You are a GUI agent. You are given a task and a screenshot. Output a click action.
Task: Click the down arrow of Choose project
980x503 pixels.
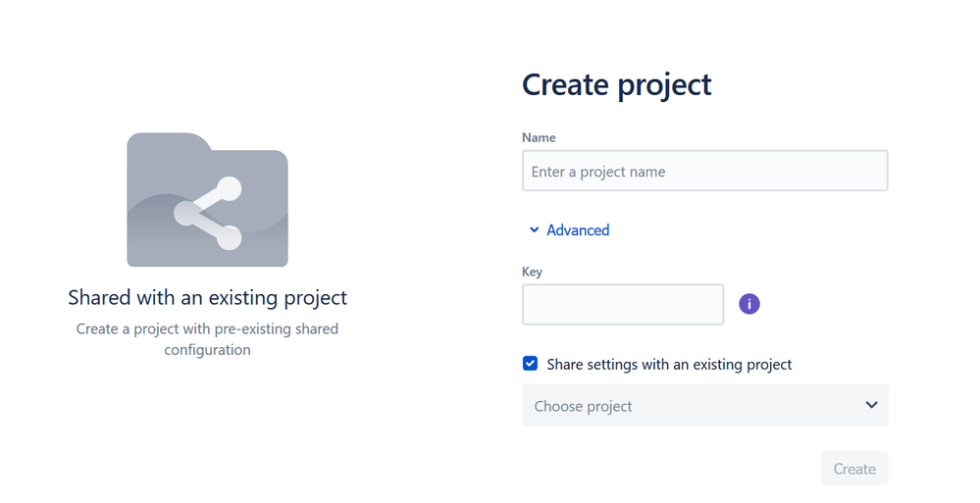(x=871, y=405)
